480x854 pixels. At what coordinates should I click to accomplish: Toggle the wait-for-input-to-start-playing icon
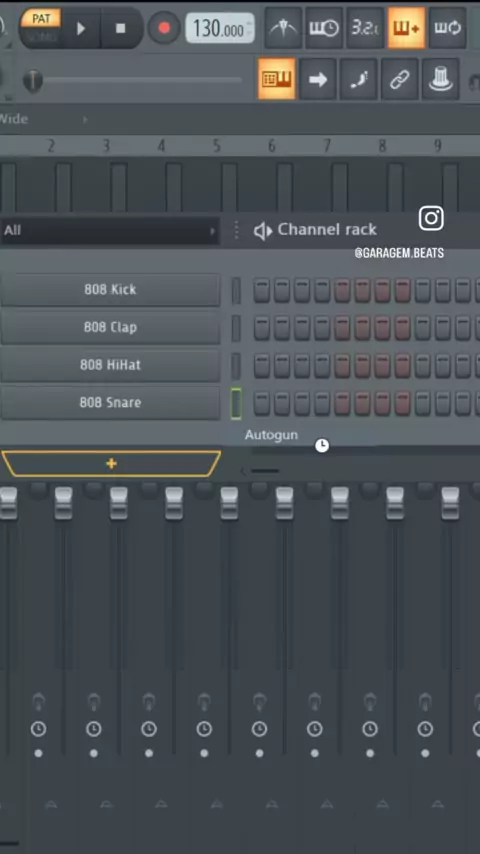[x=324, y=28]
